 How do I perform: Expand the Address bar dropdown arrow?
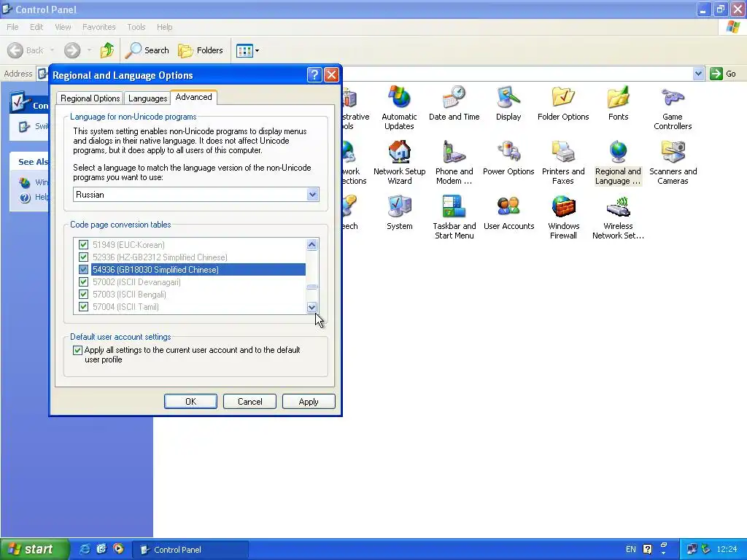tap(698, 74)
